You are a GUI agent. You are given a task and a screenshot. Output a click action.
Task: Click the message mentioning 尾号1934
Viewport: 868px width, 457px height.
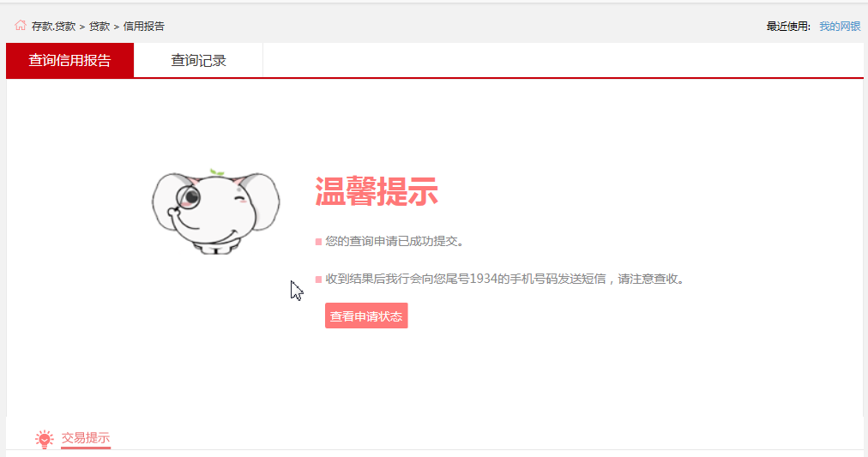505,279
